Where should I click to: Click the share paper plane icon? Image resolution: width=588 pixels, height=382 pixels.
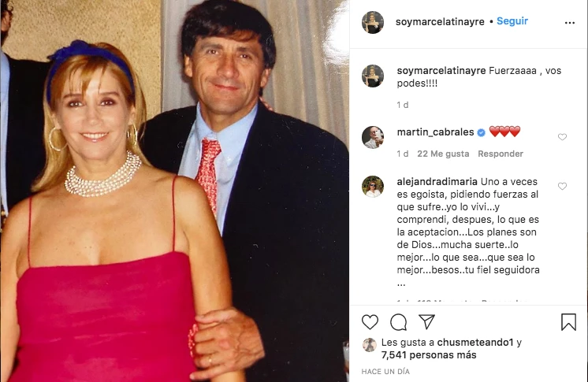pyautogui.click(x=426, y=321)
